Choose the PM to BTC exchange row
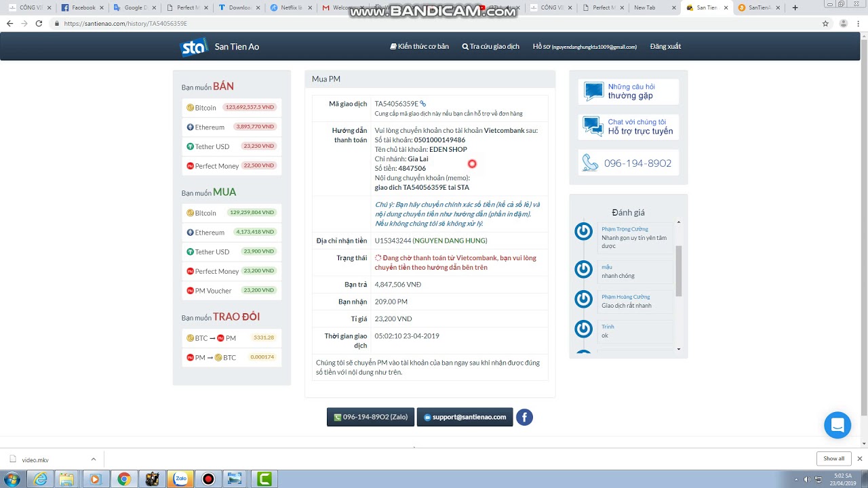 [x=231, y=357]
